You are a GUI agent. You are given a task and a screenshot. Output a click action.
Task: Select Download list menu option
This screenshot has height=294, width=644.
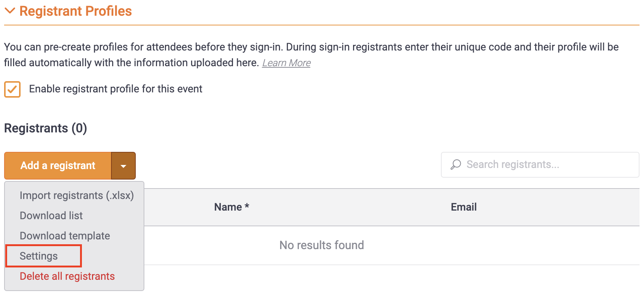[51, 216]
